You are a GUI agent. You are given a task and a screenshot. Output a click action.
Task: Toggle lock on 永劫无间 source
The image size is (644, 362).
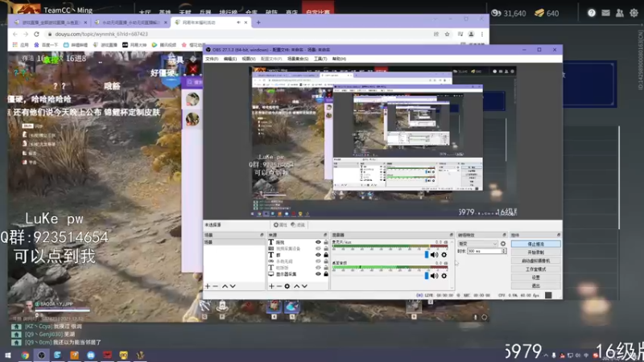click(x=326, y=261)
